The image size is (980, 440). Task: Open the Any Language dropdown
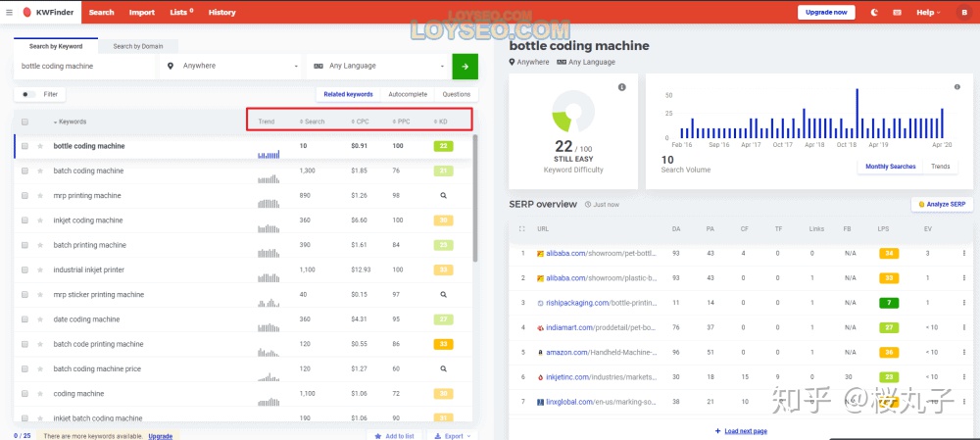pos(377,67)
